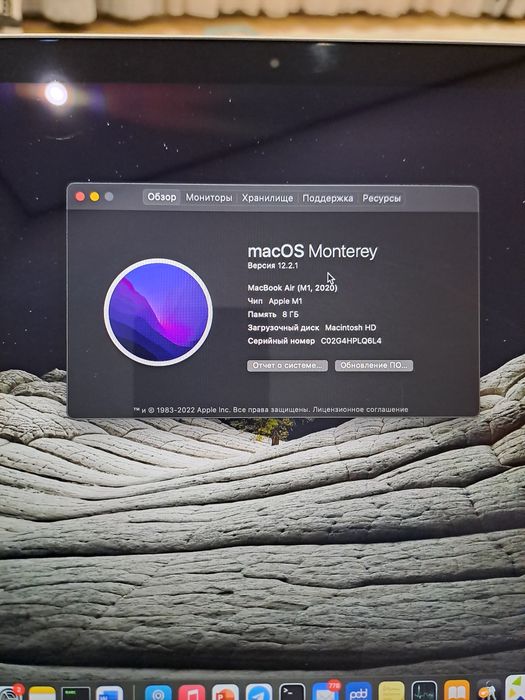The image size is (525, 700).
Task: Open Terminal in the Dock
Action: [x=292, y=692]
